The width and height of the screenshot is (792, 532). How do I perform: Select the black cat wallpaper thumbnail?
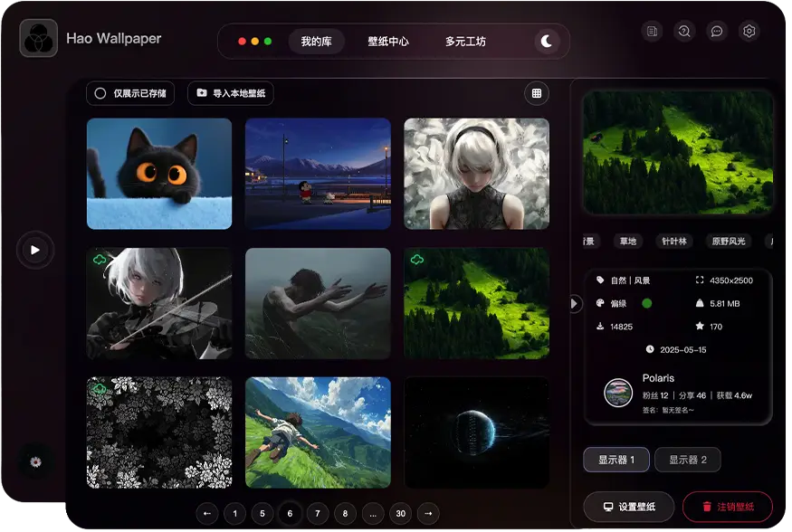coord(159,174)
